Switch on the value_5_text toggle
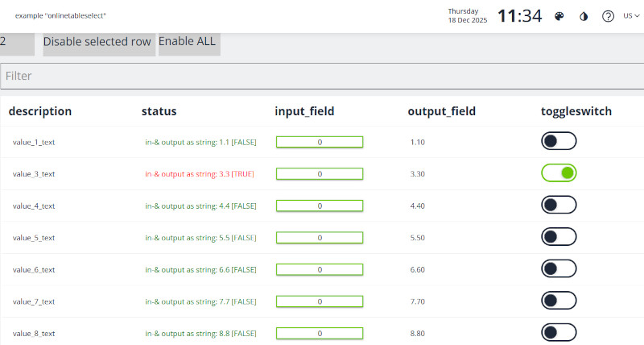 click(559, 237)
